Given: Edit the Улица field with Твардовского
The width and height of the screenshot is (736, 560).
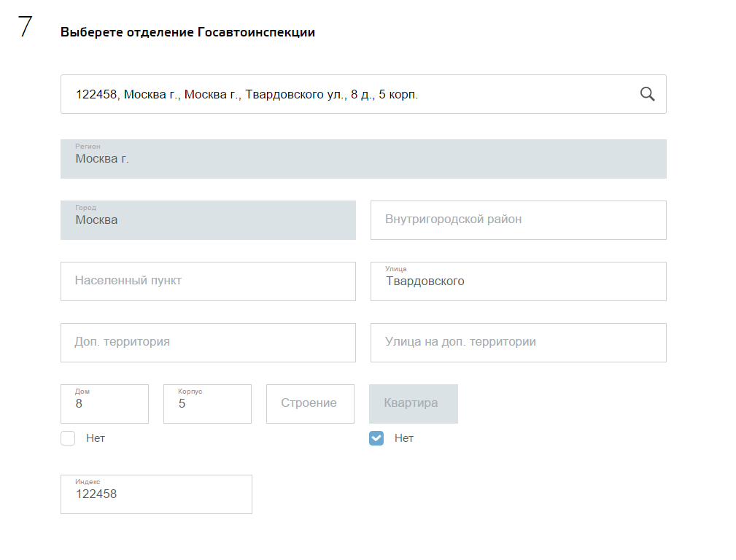Looking at the screenshot, I should [518, 281].
